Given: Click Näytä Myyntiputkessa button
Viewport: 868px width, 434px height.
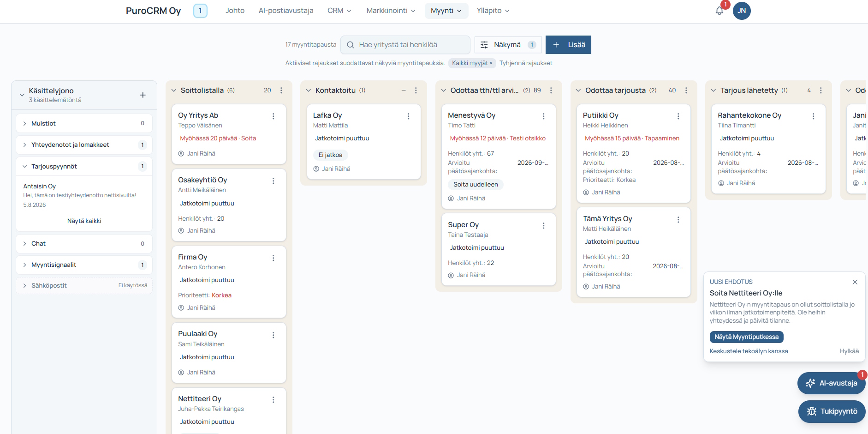Looking at the screenshot, I should coord(746,337).
